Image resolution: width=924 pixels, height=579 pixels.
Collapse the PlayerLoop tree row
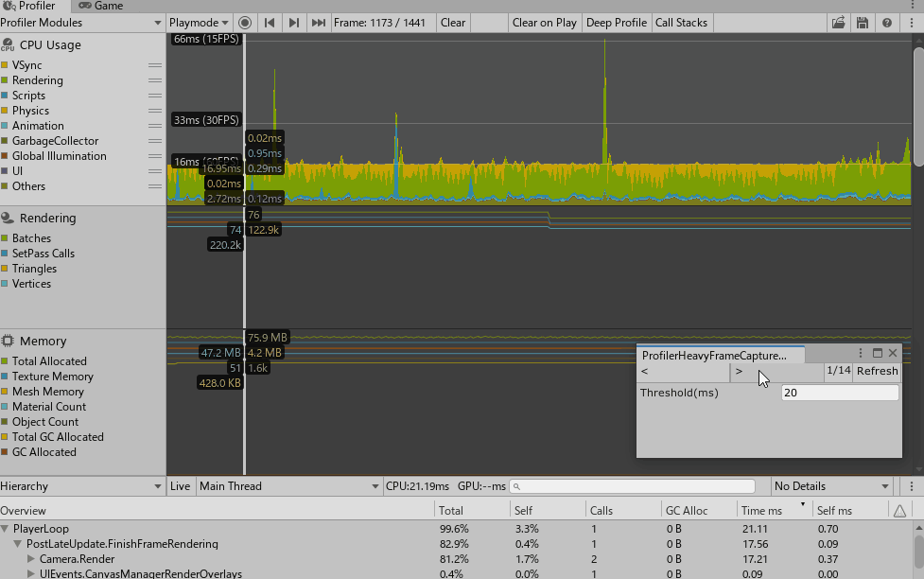(x=5, y=529)
